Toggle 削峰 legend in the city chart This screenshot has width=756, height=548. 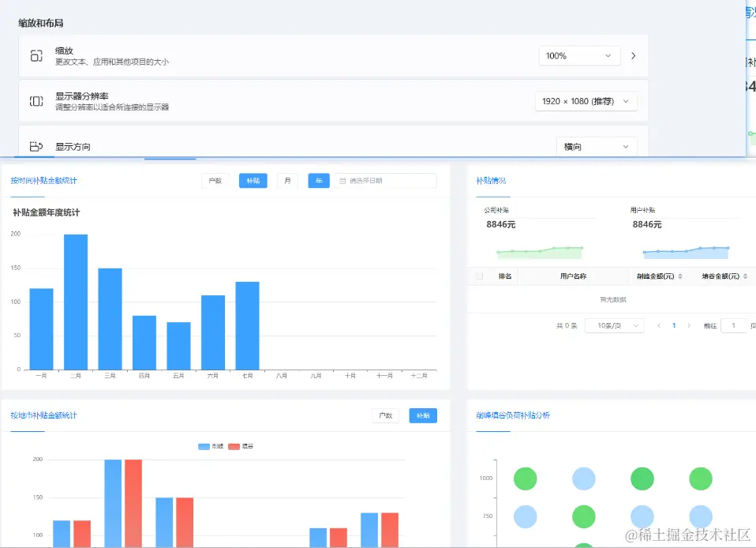click(211, 446)
